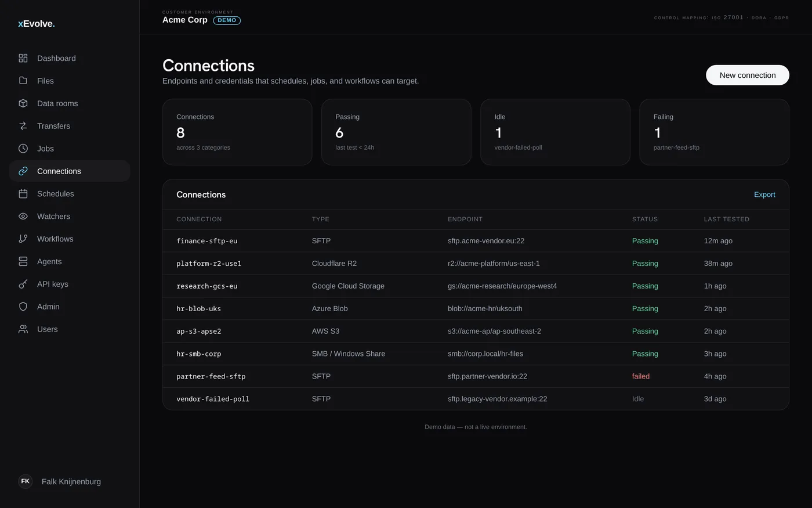Select Schedules in the sidebar
The width and height of the screenshot is (812, 508).
pyautogui.click(x=70, y=194)
